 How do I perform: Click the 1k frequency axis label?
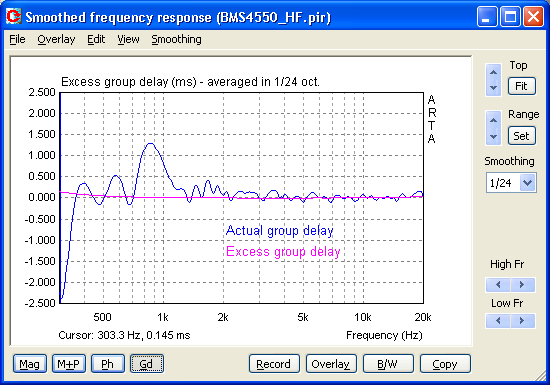163,317
